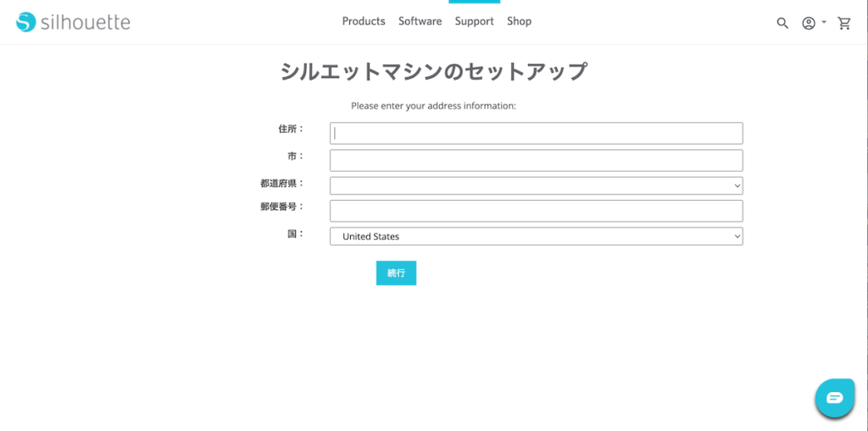
Task: Select the Support navigation item
Action: tap(474, 21)
